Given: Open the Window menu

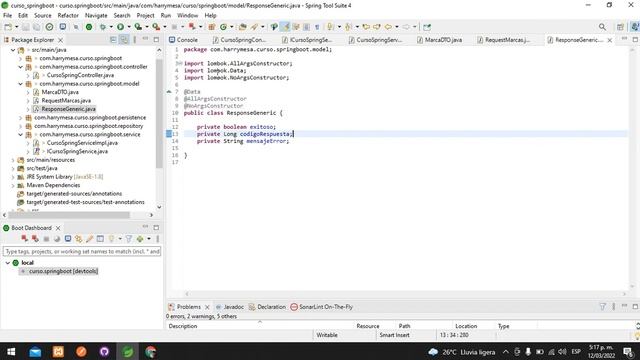Looking at the screenshot, I should coord(187,16).
